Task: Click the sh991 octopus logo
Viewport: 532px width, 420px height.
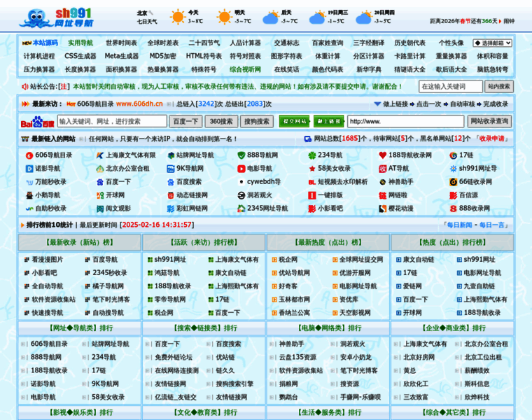Action: 56,18
